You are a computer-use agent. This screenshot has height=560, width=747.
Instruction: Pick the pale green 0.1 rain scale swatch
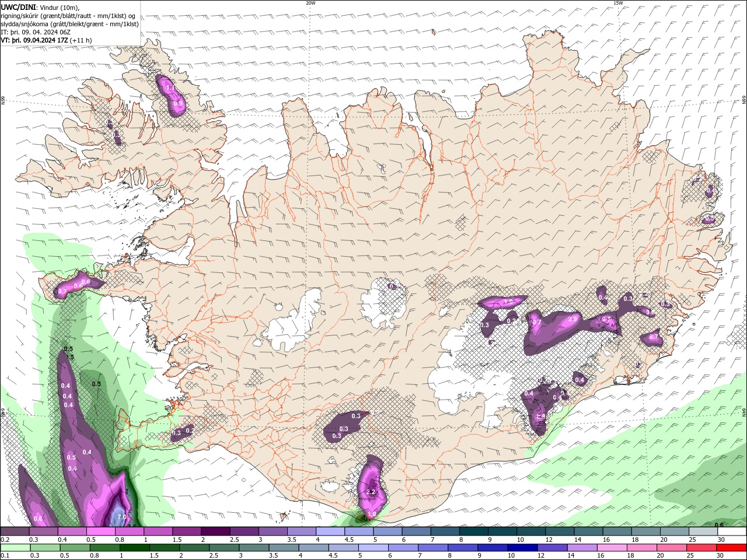15,548
